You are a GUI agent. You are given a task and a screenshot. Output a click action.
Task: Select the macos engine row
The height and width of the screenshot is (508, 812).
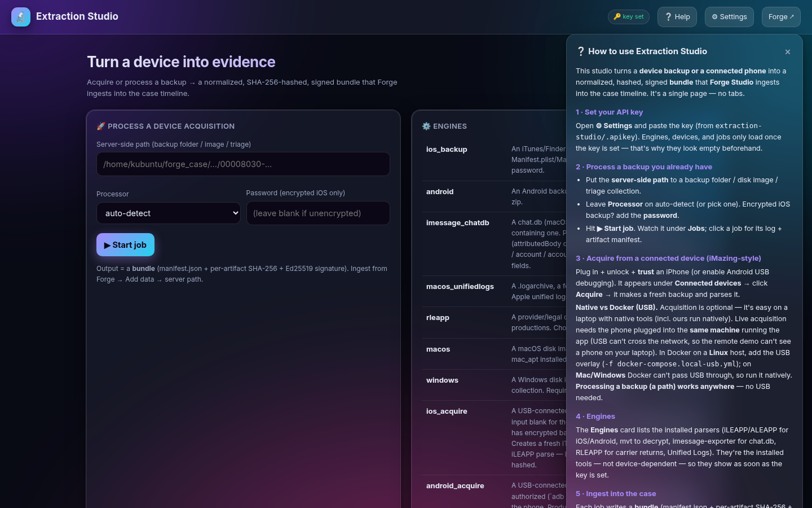pyautogui.click(x=494, y=354)
